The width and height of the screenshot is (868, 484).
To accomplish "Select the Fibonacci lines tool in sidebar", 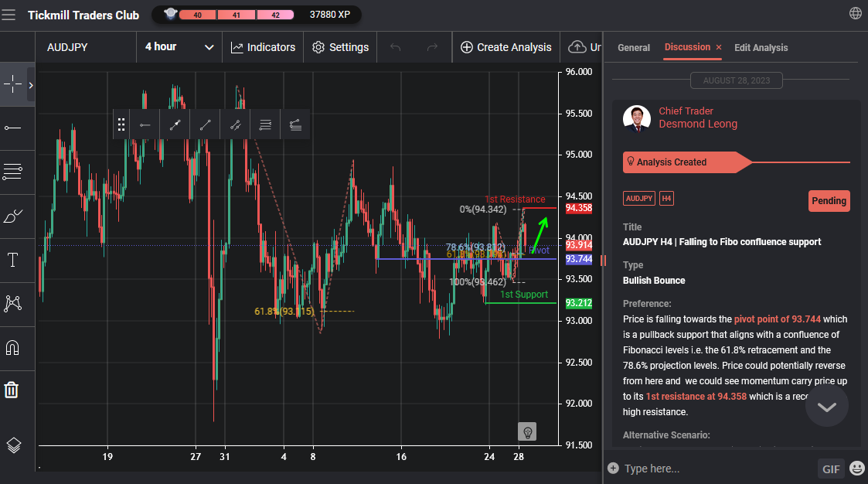I will click(x=12, y=172).
